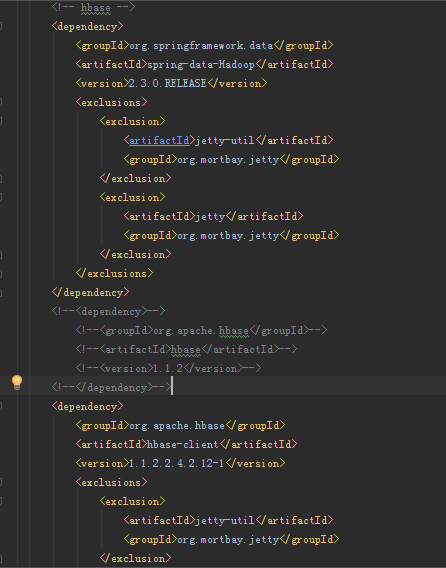Click the yellow lightbulb intention icon
This screenshot has width=446, height=568.
[17, 383]
